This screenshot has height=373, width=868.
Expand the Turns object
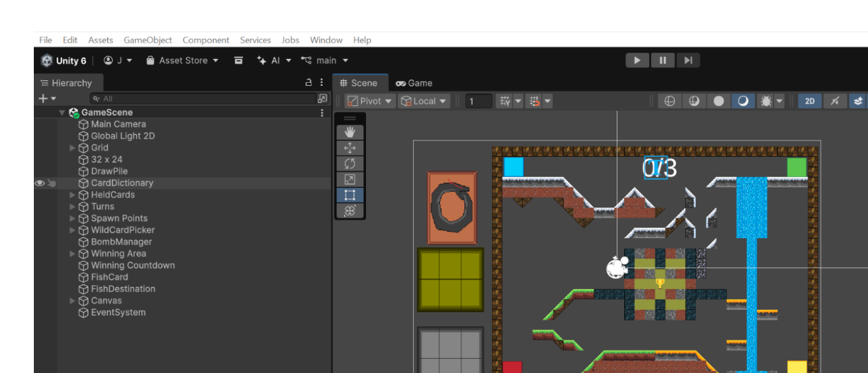(72, 207)
